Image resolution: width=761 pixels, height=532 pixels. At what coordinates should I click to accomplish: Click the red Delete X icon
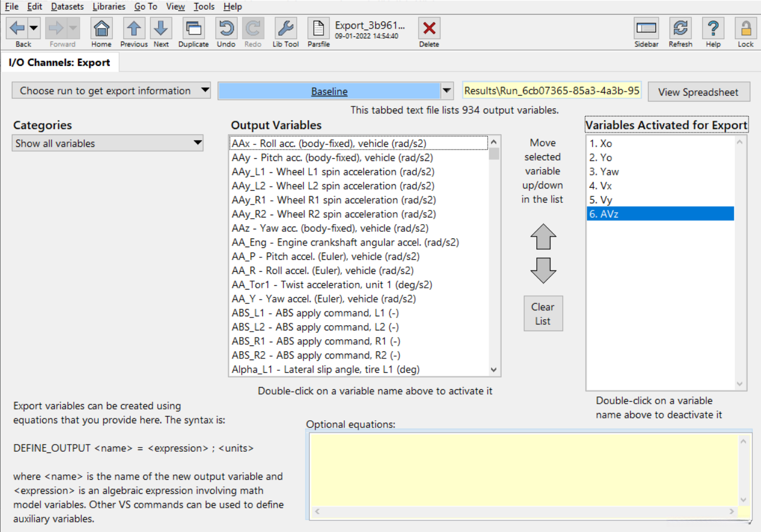[x=429, y=29]
